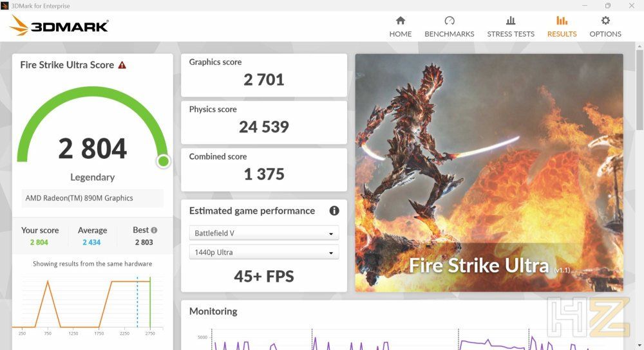
Task: Click Showing results from the same hardware text
Action: click(x=92, y=264)
